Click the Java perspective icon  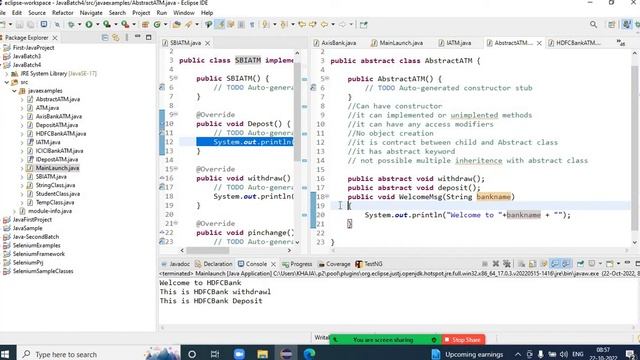coord(627,24)
